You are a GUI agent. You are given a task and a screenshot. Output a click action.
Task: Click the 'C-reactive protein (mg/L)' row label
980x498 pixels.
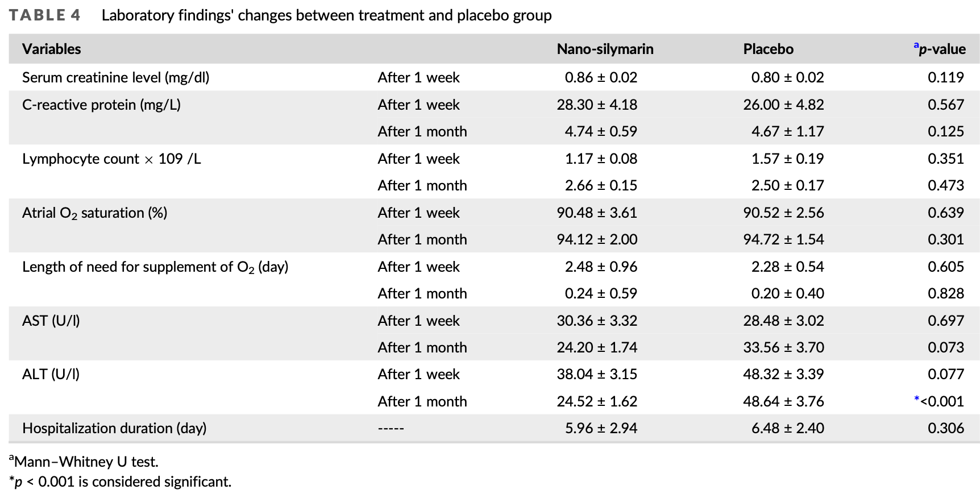[101, 105]
